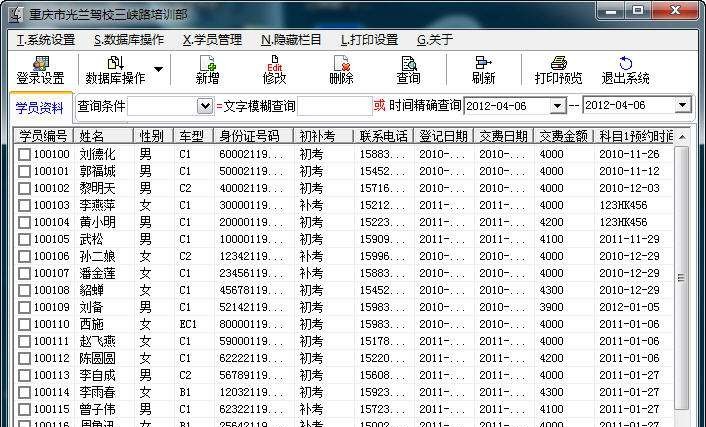Click the 刷新 refresh icon
The height and width of the screenshot is (427, 706).
coord(483,70)
